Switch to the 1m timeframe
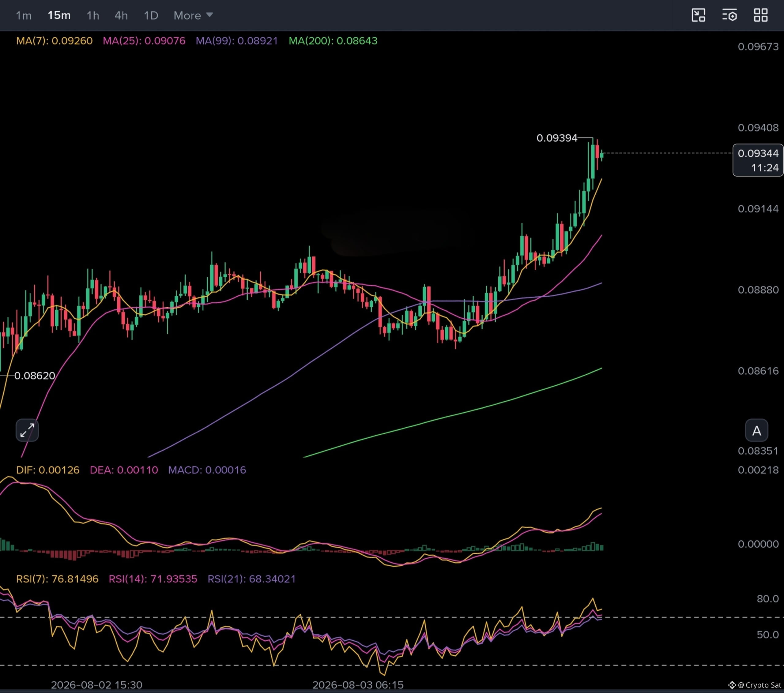Viewport: 784px width, 693px height. [23, 15]
